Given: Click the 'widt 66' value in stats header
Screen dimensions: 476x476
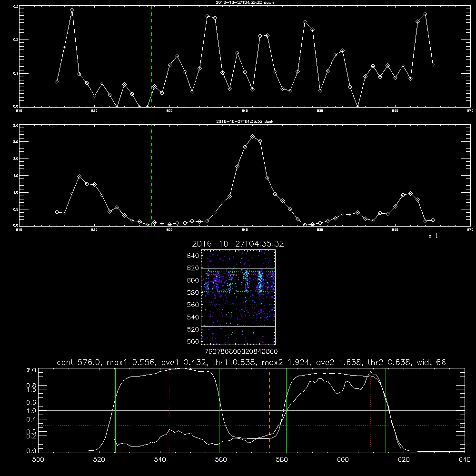Looking at the screenshot, I should 431,362.
